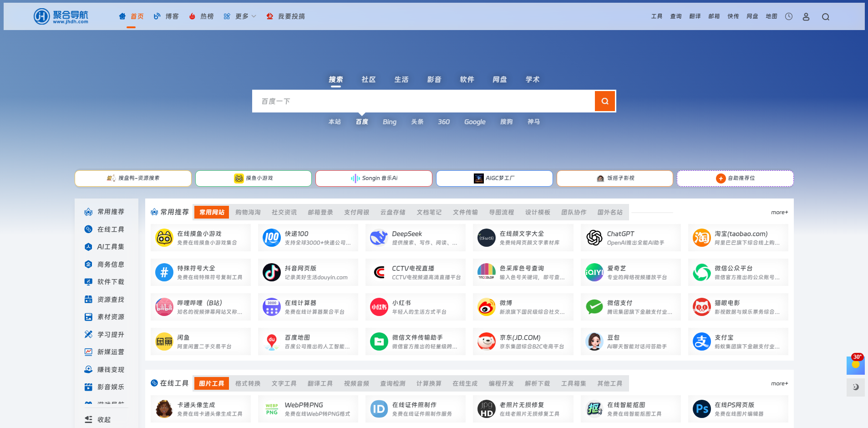Expand 常用推荐 section with more+
Screen dimensions: 868x428
(x=779, y=212)
